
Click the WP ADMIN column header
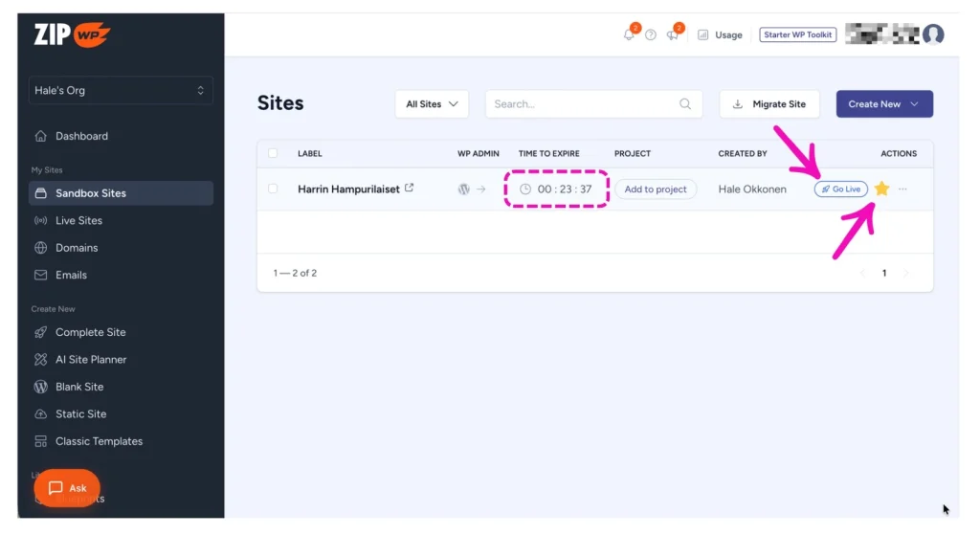pos(479,154)
